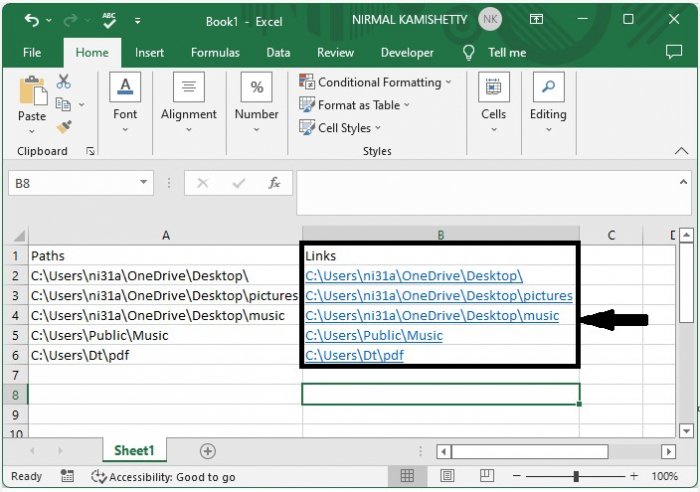Open Cell Styles dropdown
Screen dimensions: 700x492
pos(340,128)
